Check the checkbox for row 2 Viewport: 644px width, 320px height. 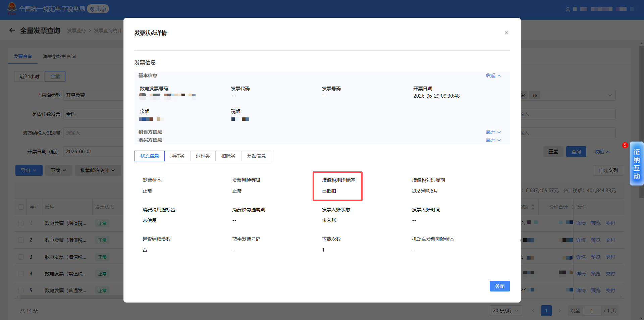point(21,240)
